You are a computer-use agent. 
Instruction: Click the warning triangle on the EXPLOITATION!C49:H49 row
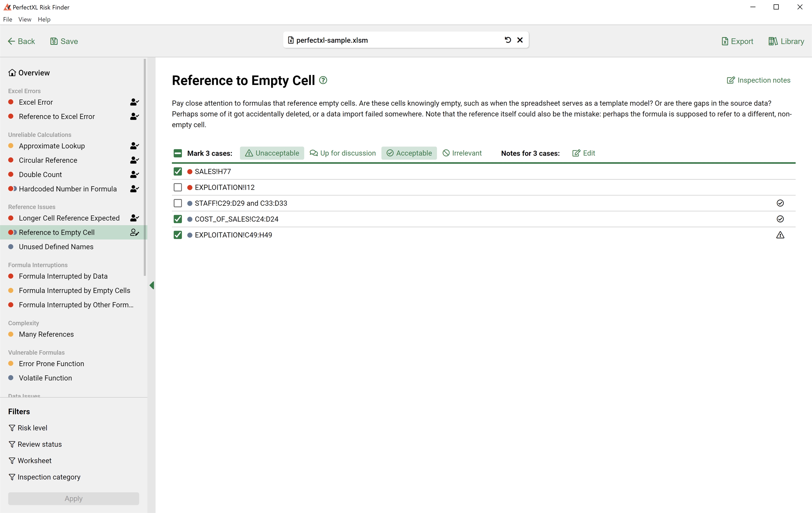coord(780,235)
